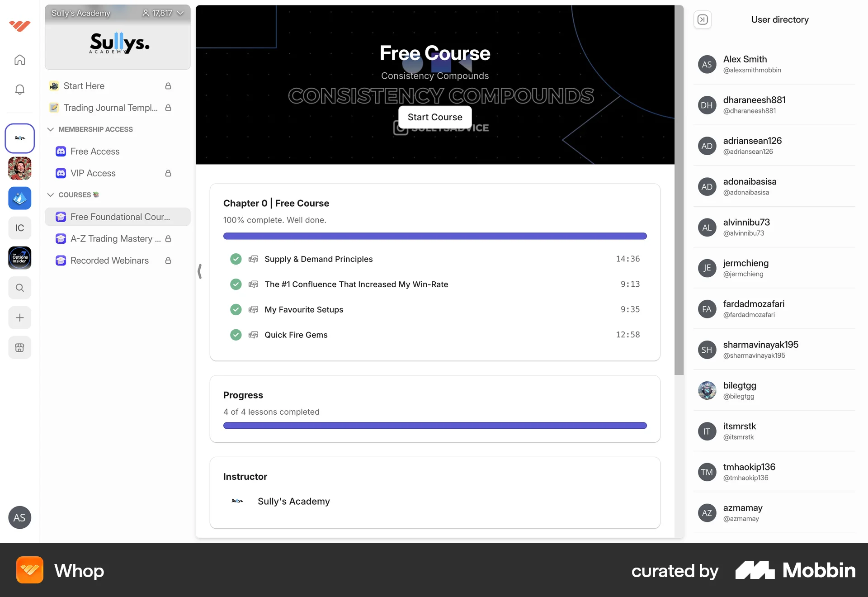Collapse the COURSES section
This screenshot has height=597, width=868.
[51, 194]
